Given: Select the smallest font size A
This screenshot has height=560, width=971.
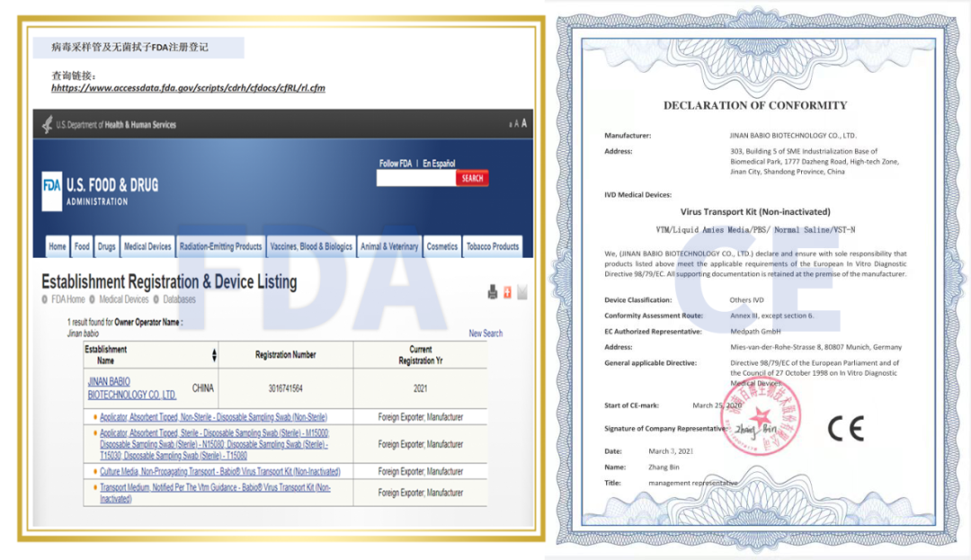Looking at the screenshot, I should click(511, 125).
